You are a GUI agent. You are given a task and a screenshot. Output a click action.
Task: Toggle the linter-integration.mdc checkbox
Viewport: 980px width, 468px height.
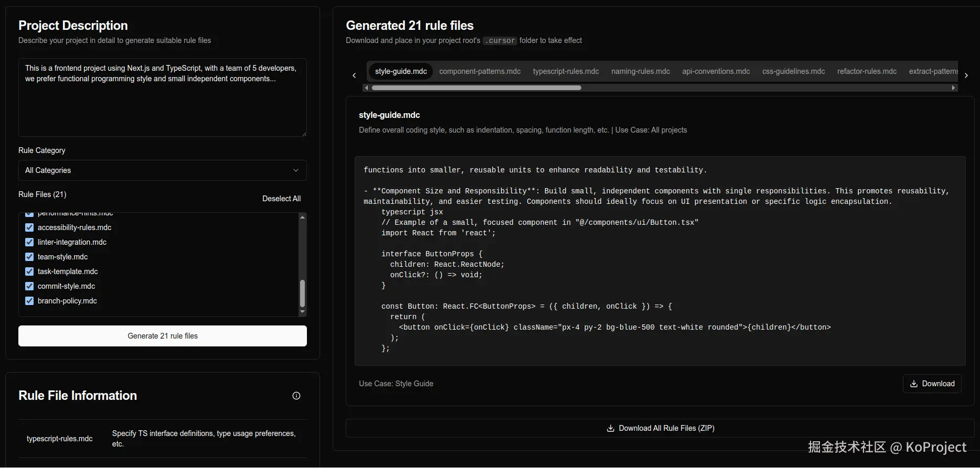point(29,242)
